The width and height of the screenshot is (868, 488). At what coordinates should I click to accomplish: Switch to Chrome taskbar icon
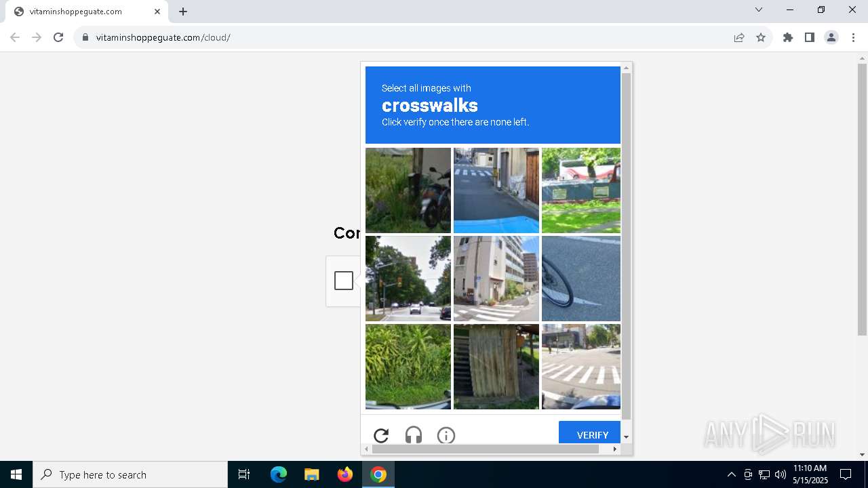point(378,474)
